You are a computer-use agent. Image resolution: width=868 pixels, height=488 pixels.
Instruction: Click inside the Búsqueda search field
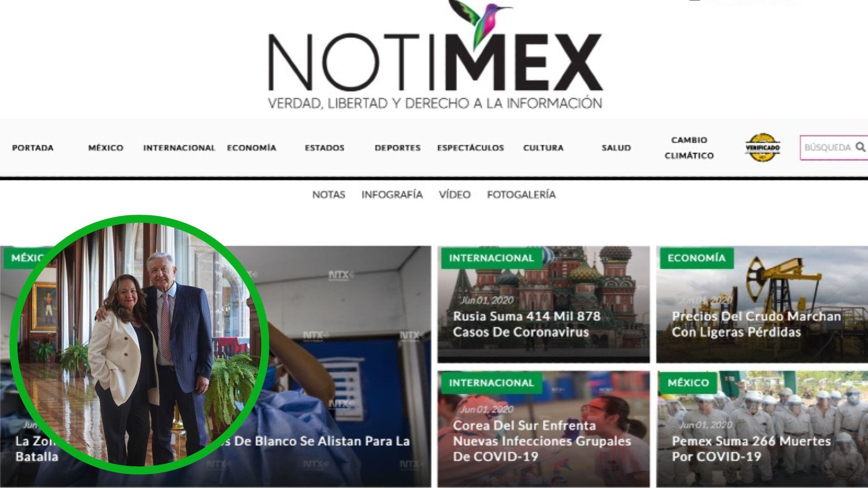pyautogui.click(x=834, y=147)
